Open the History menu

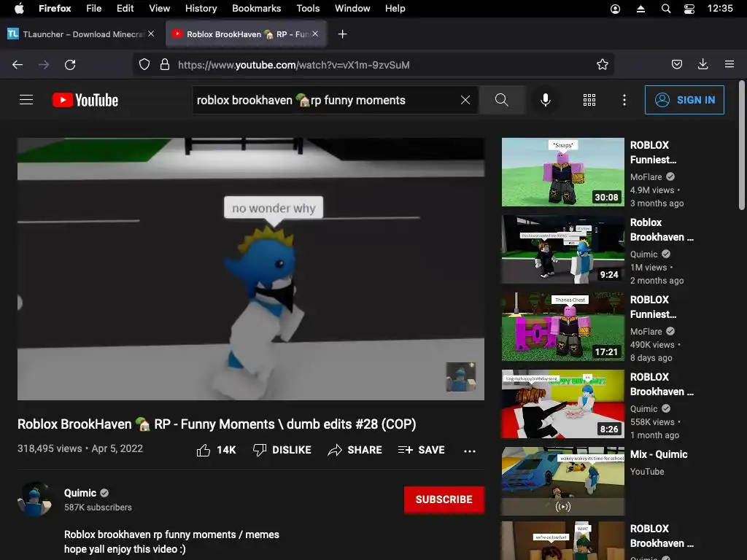click(201, 9)
